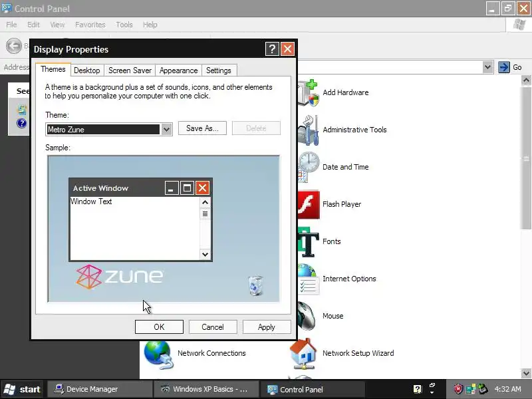Expand the Theme dropdown arrow
Viewport: 532px width, 399px height.
pyautogui.click(x=166, y=129)
